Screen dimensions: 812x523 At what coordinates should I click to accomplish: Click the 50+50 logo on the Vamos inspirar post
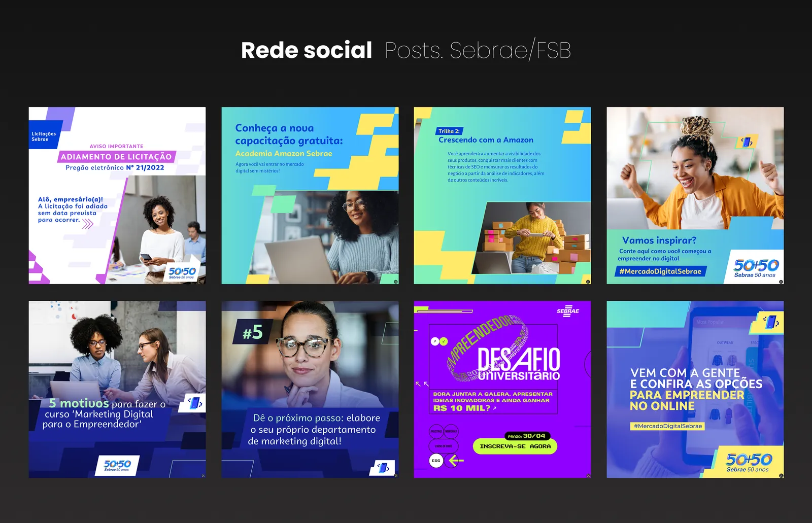pyautogui.click(x=756, y=267)
